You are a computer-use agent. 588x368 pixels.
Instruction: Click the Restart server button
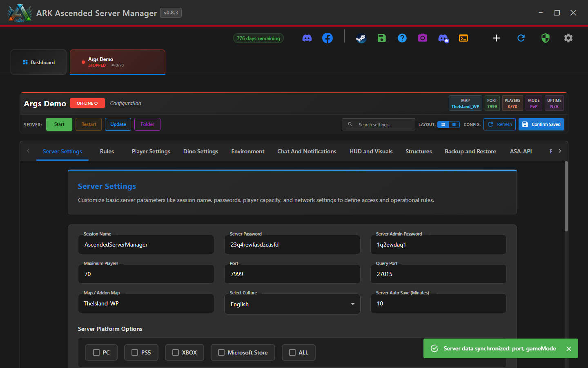(89, 124)
